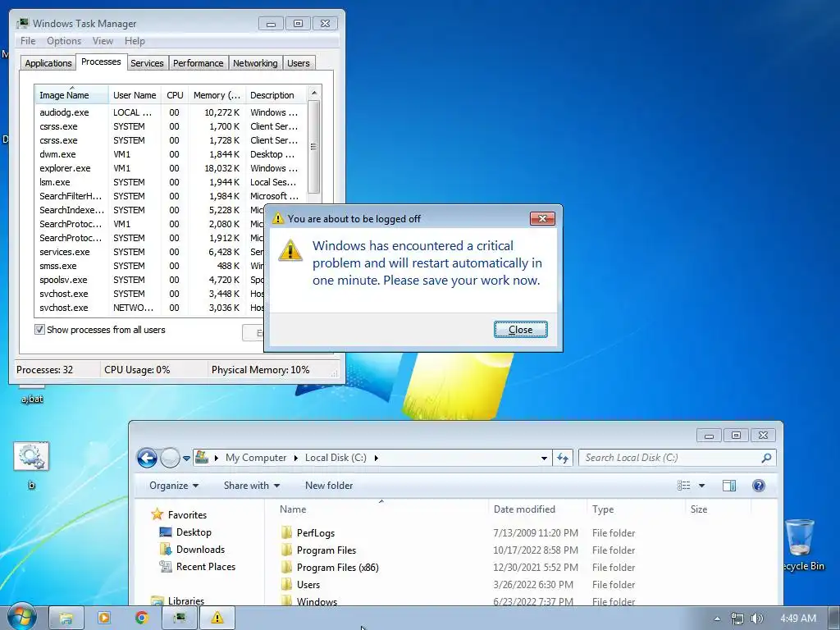Click the process list scrollbar thumb
The image size is (840, 630).
314,147
